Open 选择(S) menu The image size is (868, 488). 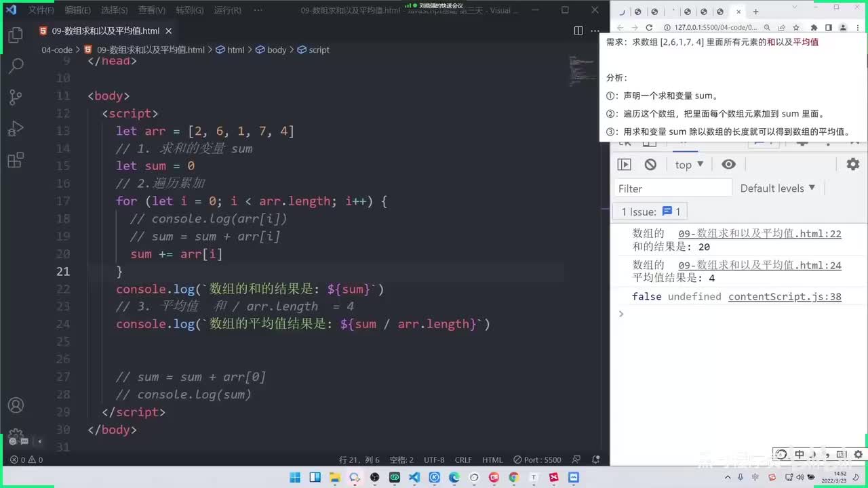click(x=114, y=10)
